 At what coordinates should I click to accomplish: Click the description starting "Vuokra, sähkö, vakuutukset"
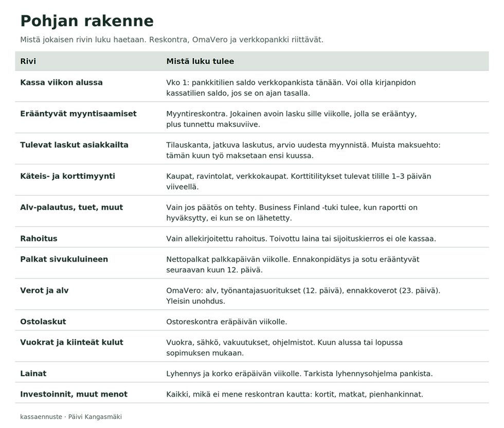[284, 347]
